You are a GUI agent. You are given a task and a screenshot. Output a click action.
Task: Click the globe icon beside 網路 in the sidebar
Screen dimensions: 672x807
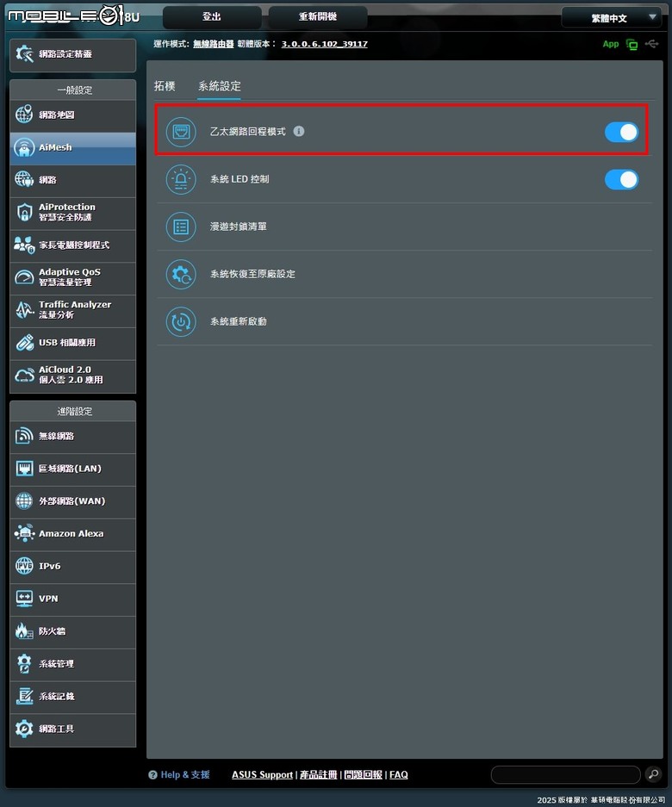coord(24,180)
